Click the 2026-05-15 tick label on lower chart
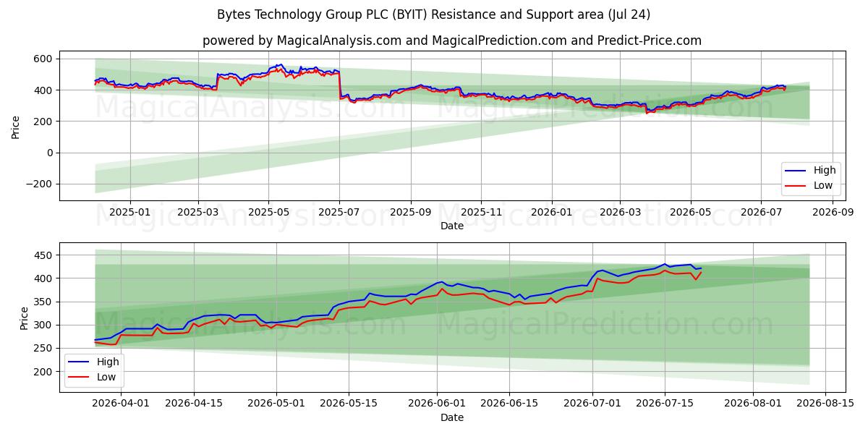The height and width of the screenshot is (434, 868). click(349, 404)
